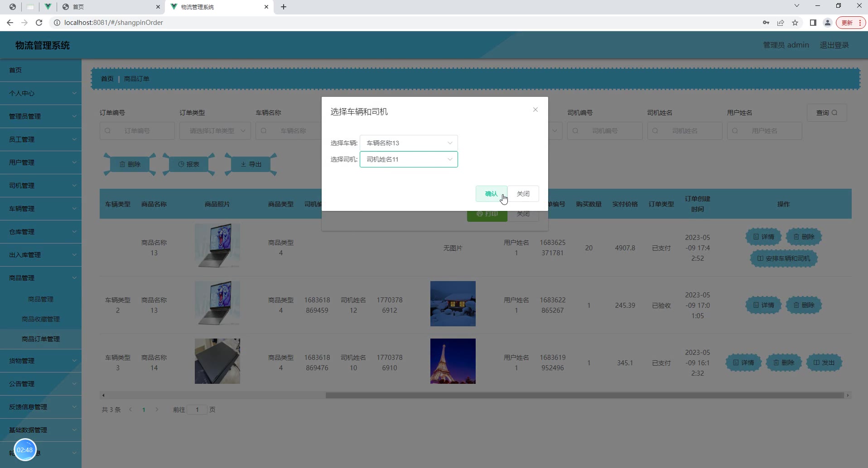This screenshot has width=868, height=468.
Task: Click the 导出 toolbar button
Action: (251, 164)
